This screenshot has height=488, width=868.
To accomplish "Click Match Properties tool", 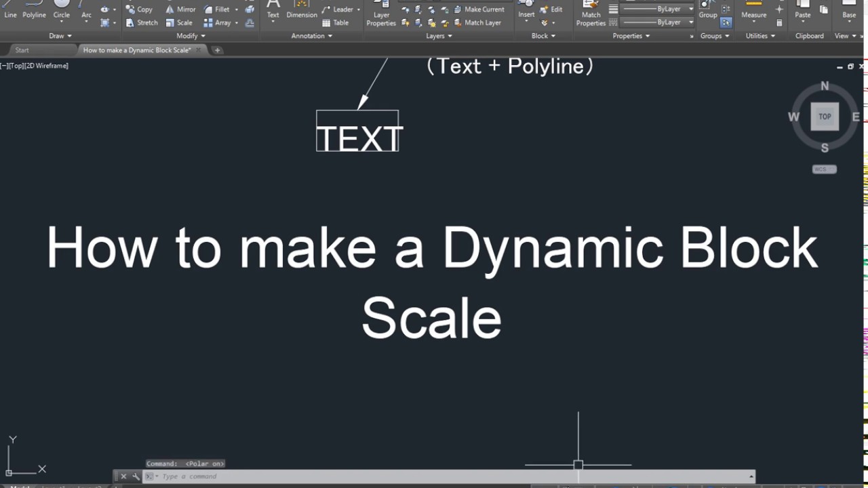I will [591, 14].
